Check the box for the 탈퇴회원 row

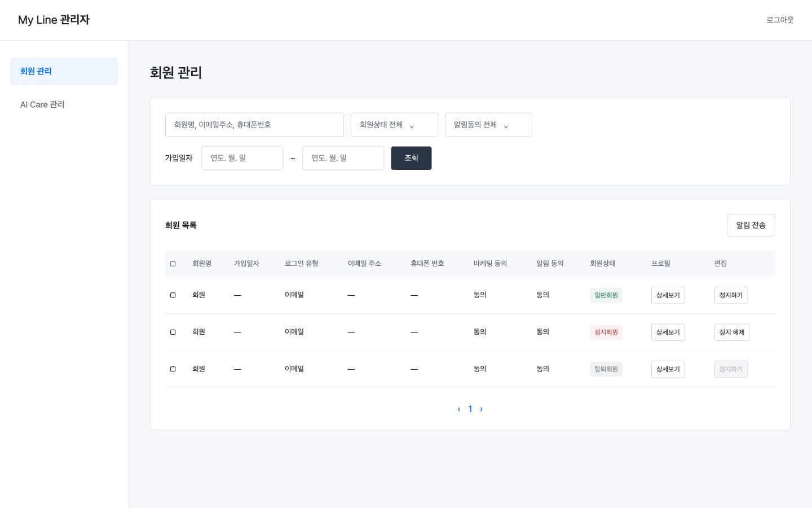pyautogui.click(x=173, y=369)
